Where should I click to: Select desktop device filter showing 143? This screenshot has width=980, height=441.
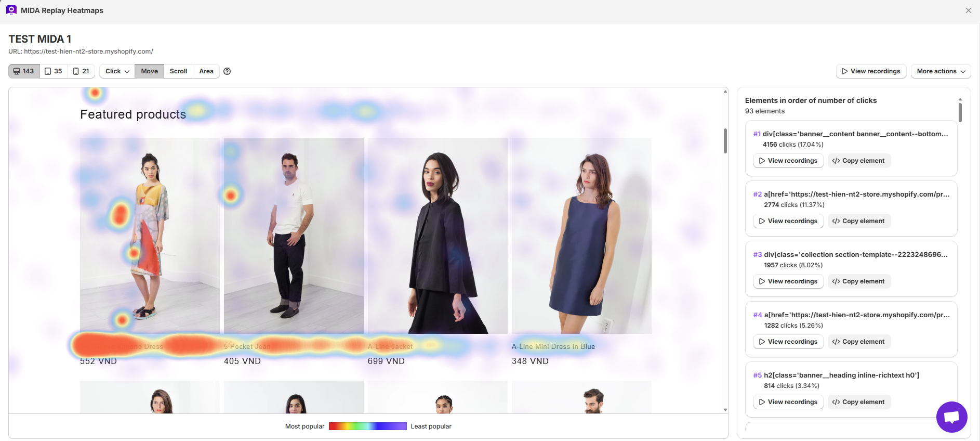(24, 71)
